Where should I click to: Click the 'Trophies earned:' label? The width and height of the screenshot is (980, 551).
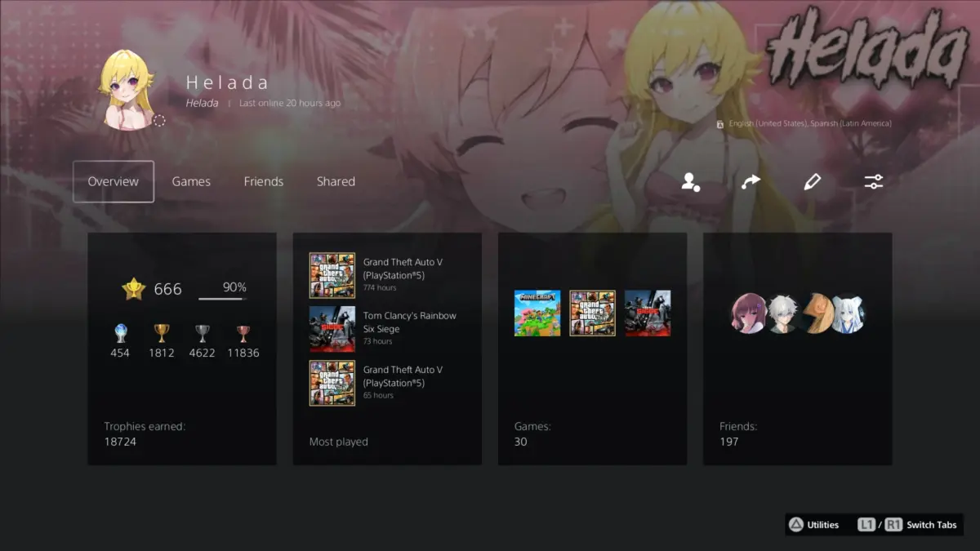point(145,426)
